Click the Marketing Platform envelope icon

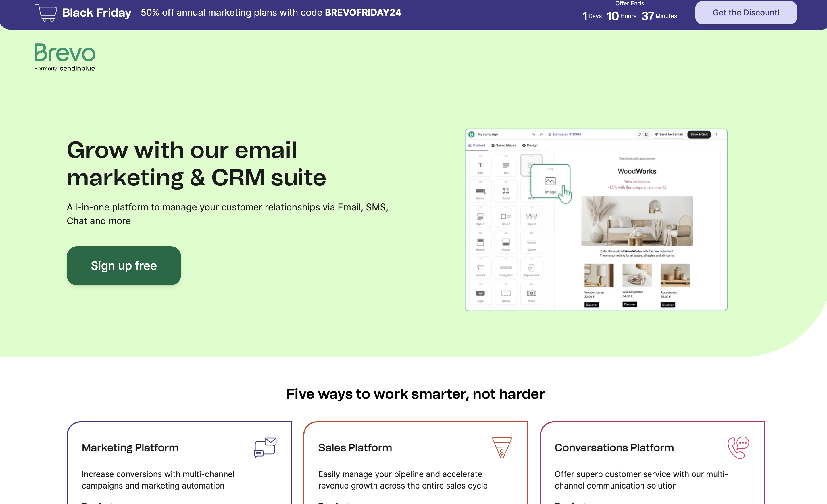click(x=265, y=447)
